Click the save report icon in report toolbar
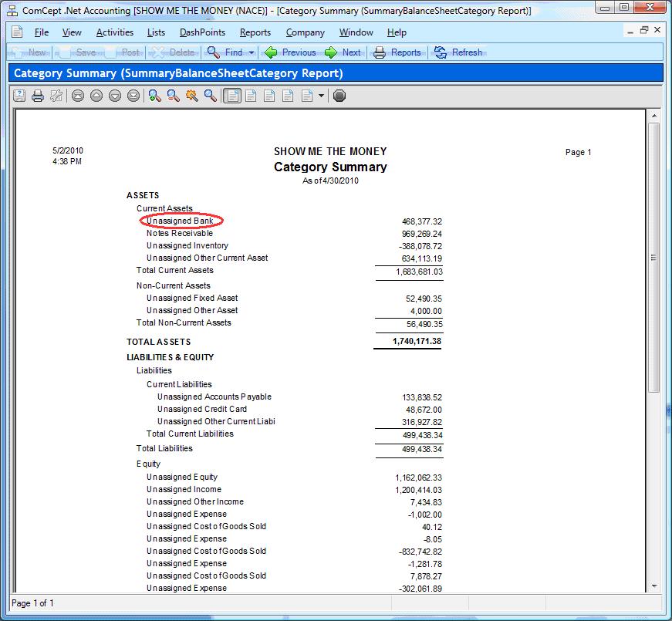672x621 pixels. [19, 96]
